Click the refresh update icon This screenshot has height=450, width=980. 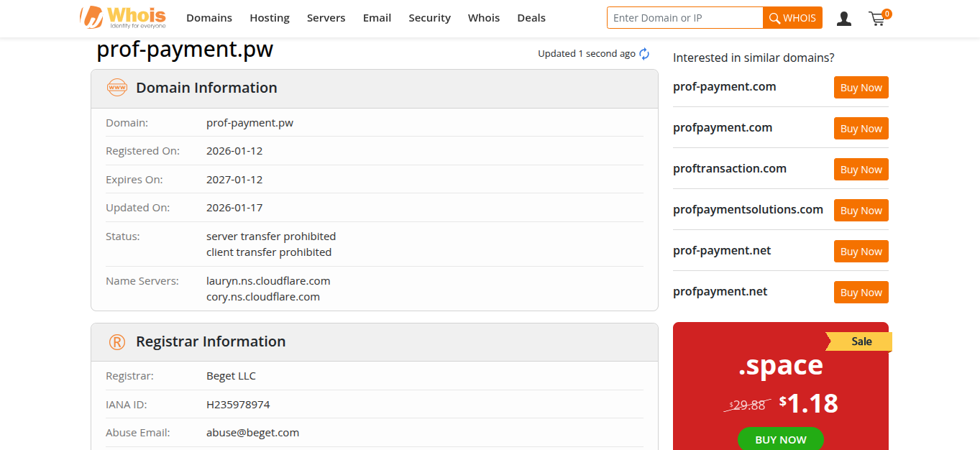click(x=644, y=54)
